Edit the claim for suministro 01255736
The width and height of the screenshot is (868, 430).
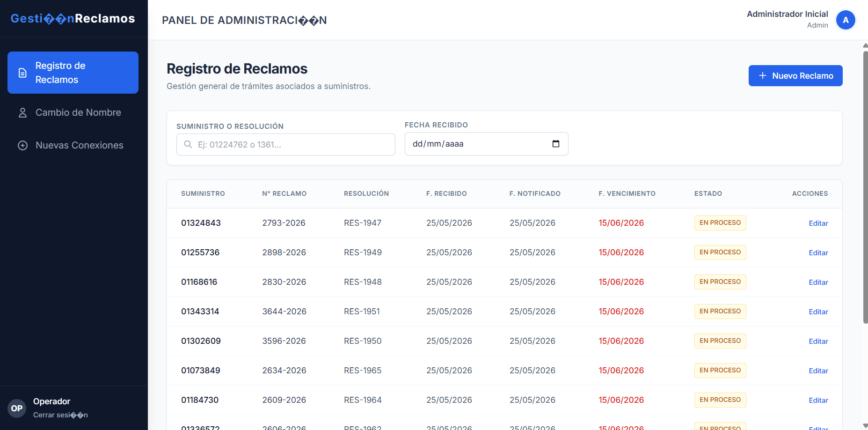point(818,253)
